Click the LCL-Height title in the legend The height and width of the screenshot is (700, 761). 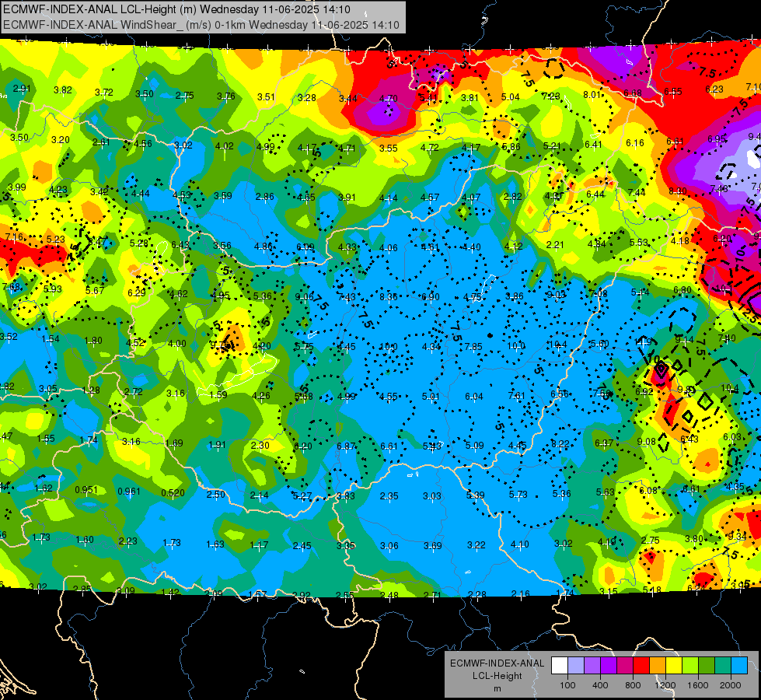coord(497,676)
